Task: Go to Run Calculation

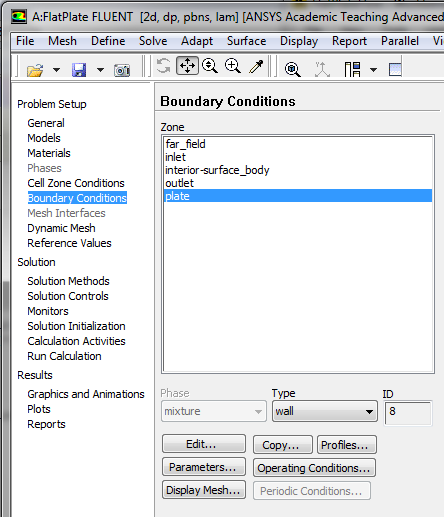Action: pyautogui.click(x=64, y=356)
